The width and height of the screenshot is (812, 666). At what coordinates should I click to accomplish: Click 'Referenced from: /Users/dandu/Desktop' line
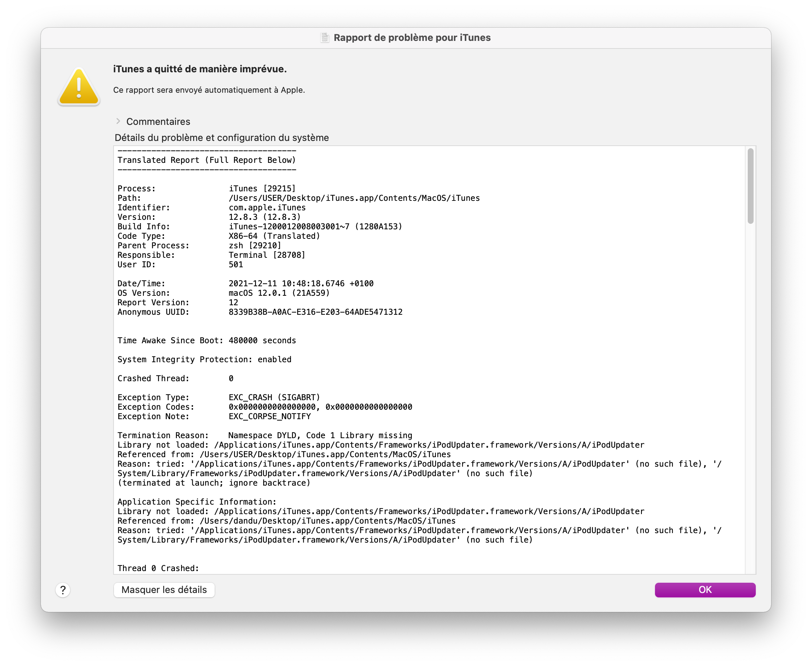pyautogui.click(x=287, y=521)
